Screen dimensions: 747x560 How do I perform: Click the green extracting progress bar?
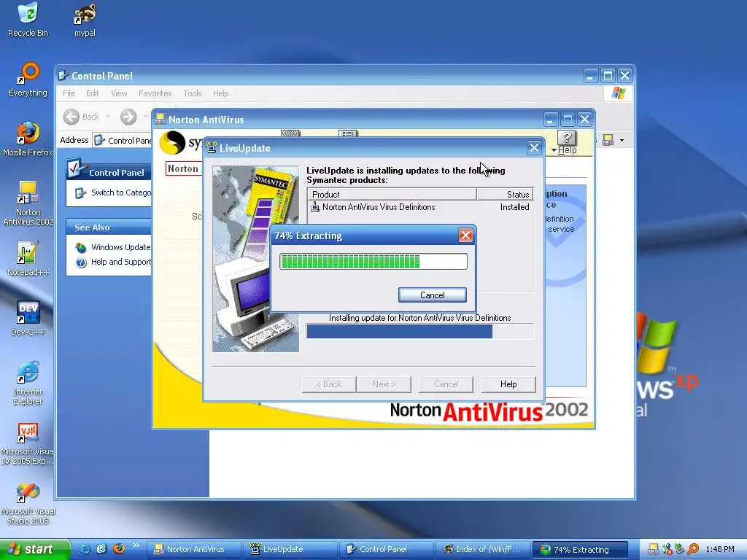pos(373,262)
